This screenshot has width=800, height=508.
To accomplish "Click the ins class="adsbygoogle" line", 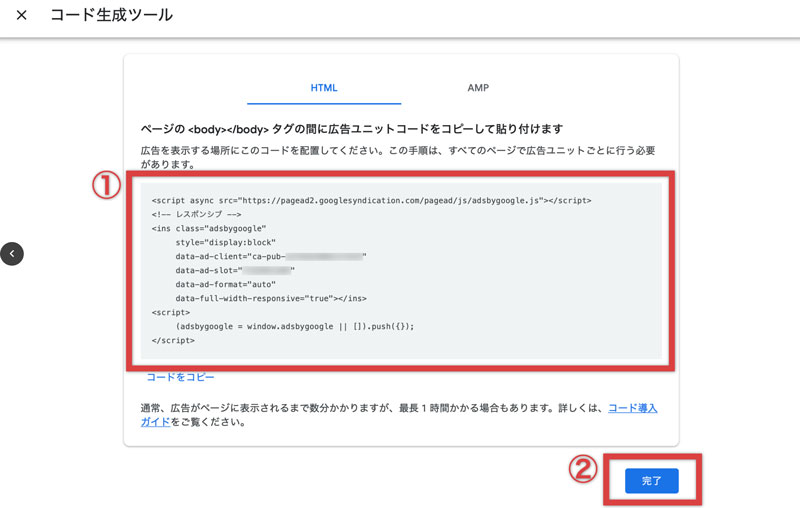I will click(x=209, y=228).
